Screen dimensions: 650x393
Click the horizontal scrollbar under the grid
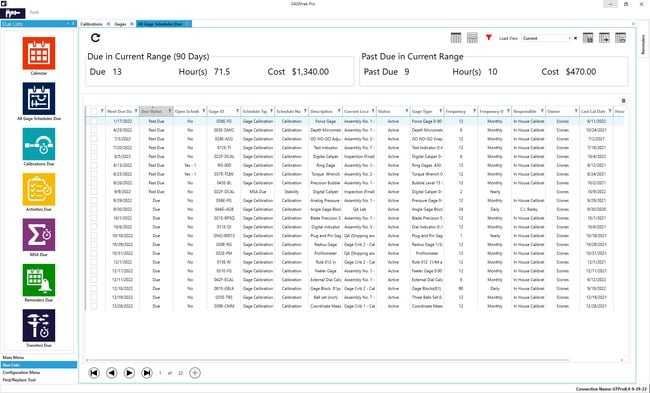pos(330,360)
